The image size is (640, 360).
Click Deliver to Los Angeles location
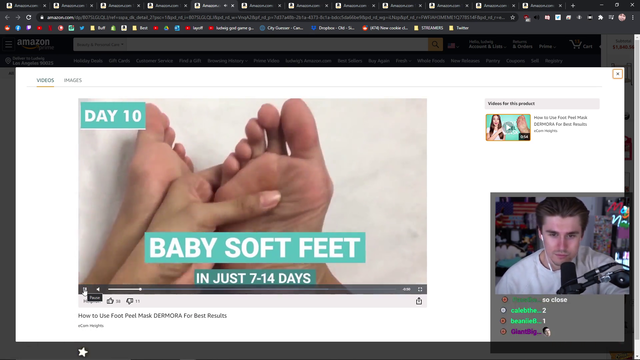tap(29, 61)
